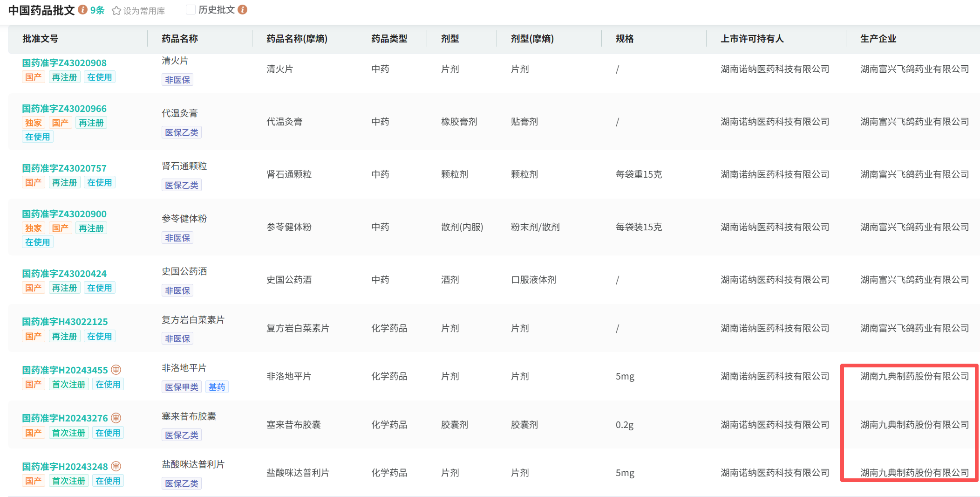The image size is (980, 497).
Task: Click the 剂型(摩熵) column header
Action: tap(532, 39)
